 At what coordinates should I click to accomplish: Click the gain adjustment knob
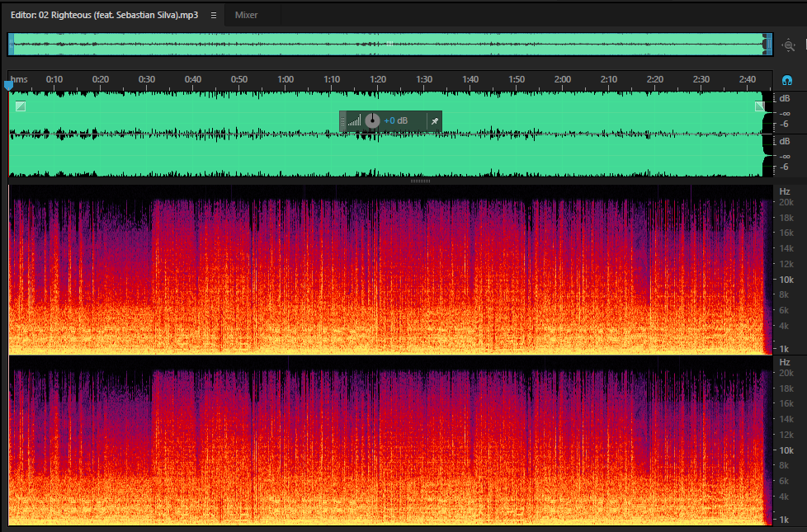tap(372, 121)
